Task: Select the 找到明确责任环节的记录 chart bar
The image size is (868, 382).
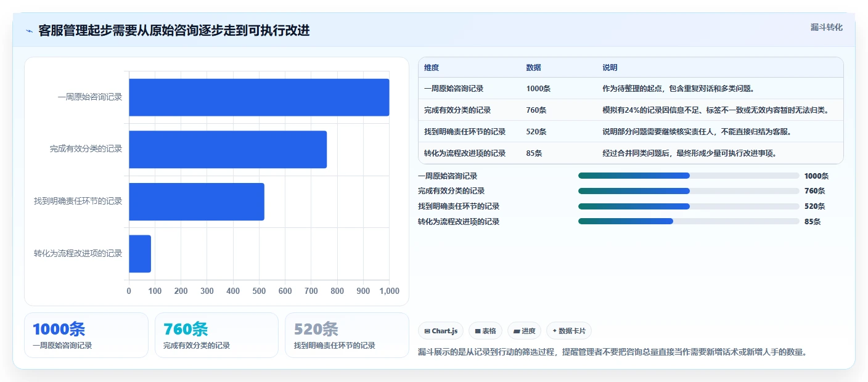Action: 196,201
